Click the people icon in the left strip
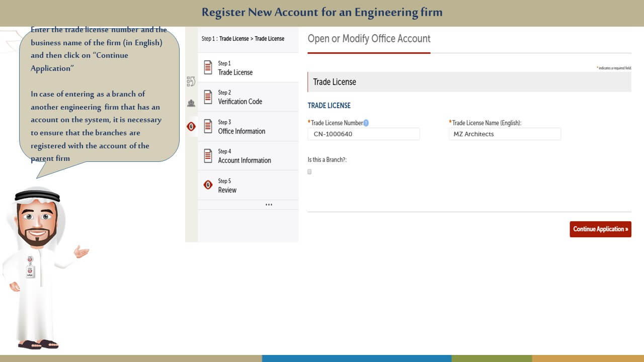 tap(191, 103)
